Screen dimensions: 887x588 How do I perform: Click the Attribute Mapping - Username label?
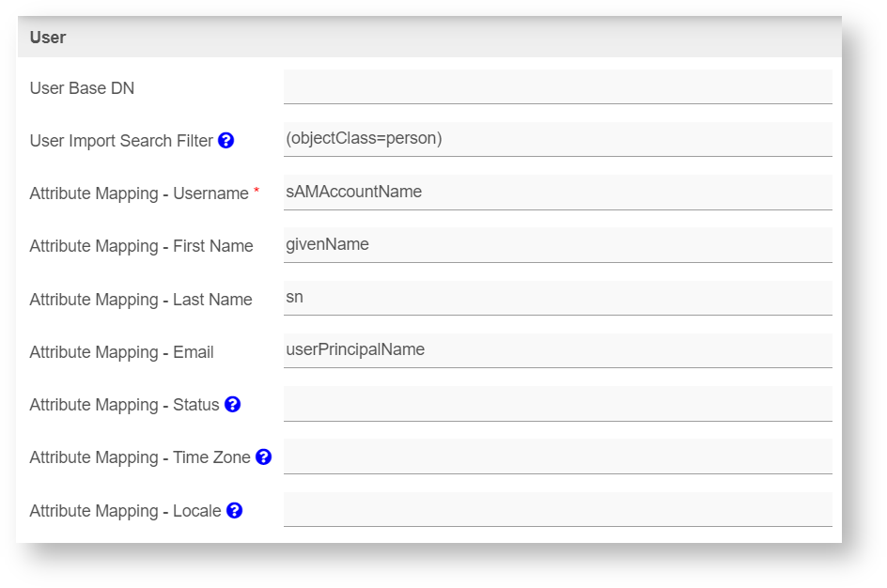(x=139, y=193)
